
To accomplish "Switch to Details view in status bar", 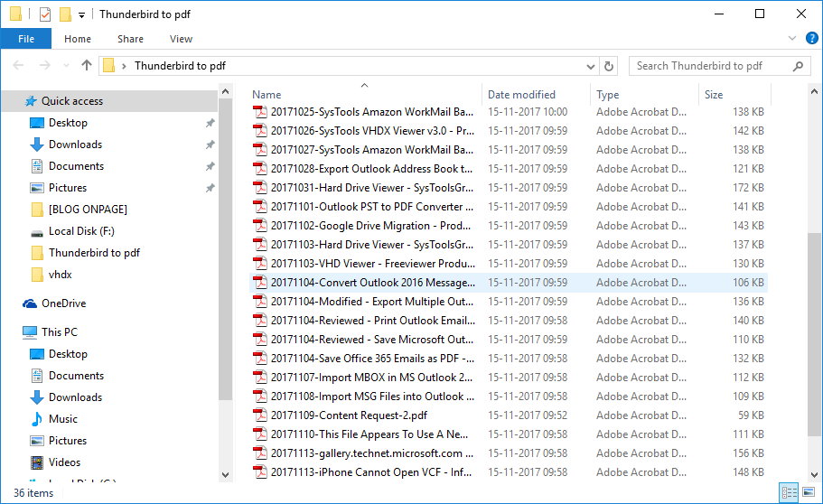I will pyautogui.click(x=789, y=492).
